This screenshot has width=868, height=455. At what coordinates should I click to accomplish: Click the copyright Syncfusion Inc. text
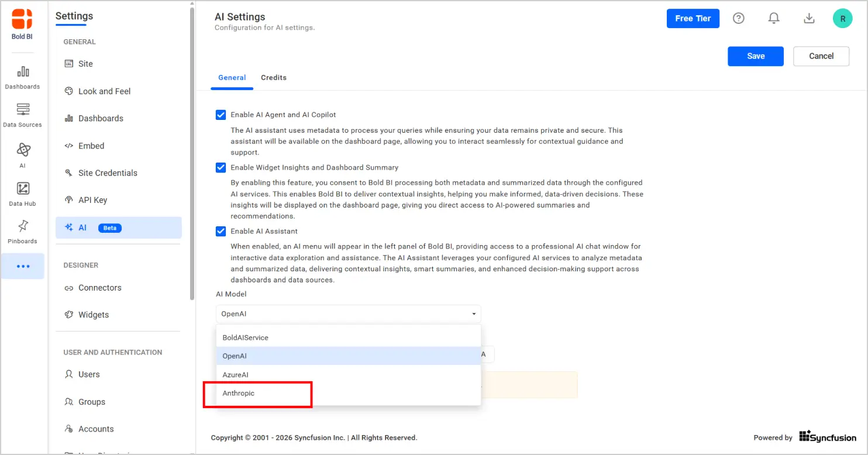pyautogui.click(x=314, y=437)
